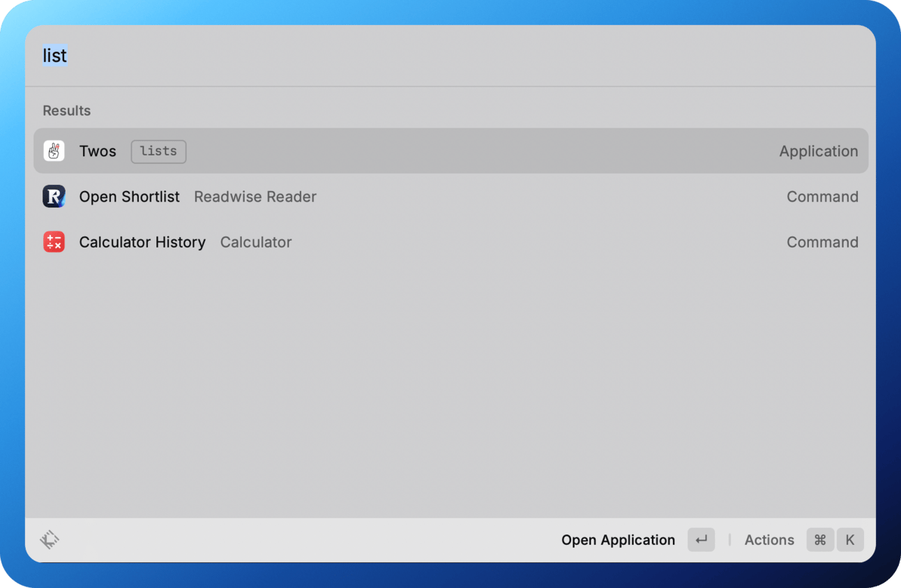Click the red Calculator icon
This screenshot has width=901, height=588.
click(x=54, y=242)
